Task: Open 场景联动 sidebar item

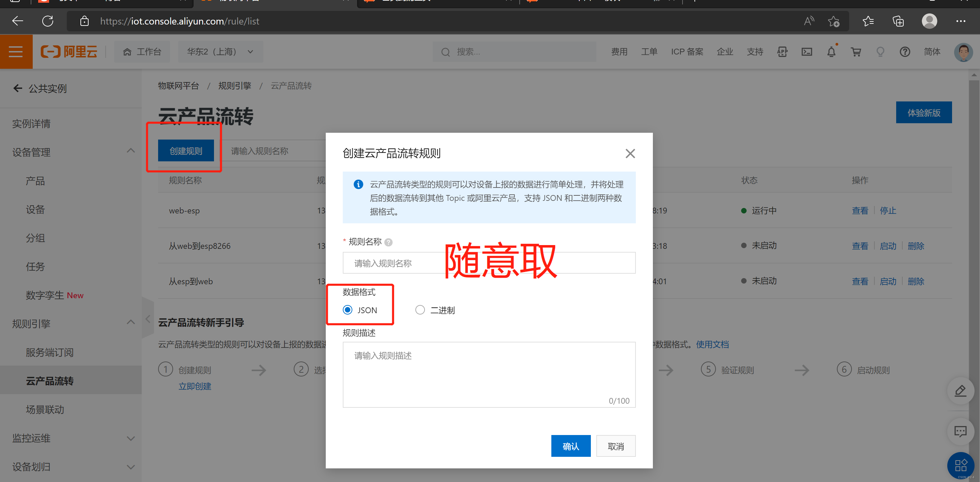Action: 45,409
